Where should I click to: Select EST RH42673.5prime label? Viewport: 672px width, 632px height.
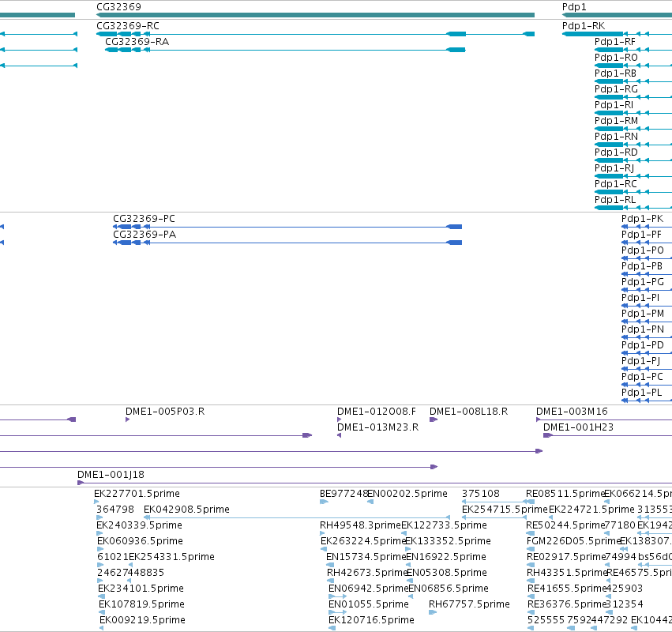[367, 573]
